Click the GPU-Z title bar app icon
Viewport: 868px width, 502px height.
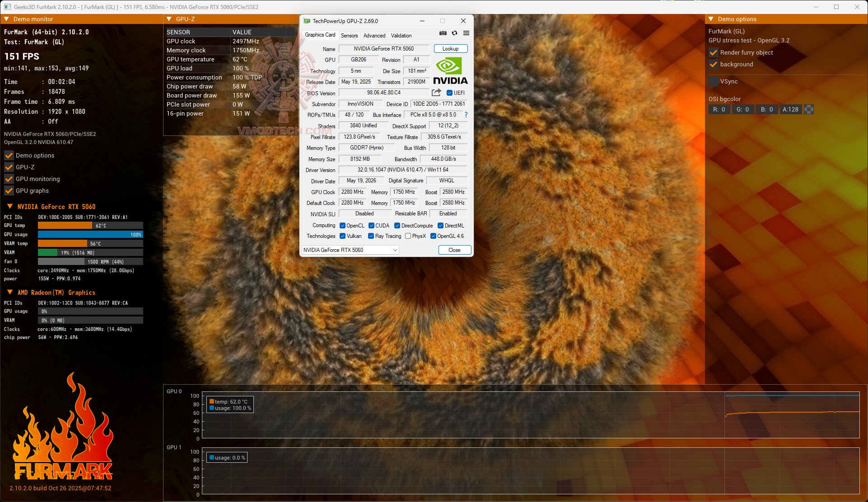[x=307, y=21]
